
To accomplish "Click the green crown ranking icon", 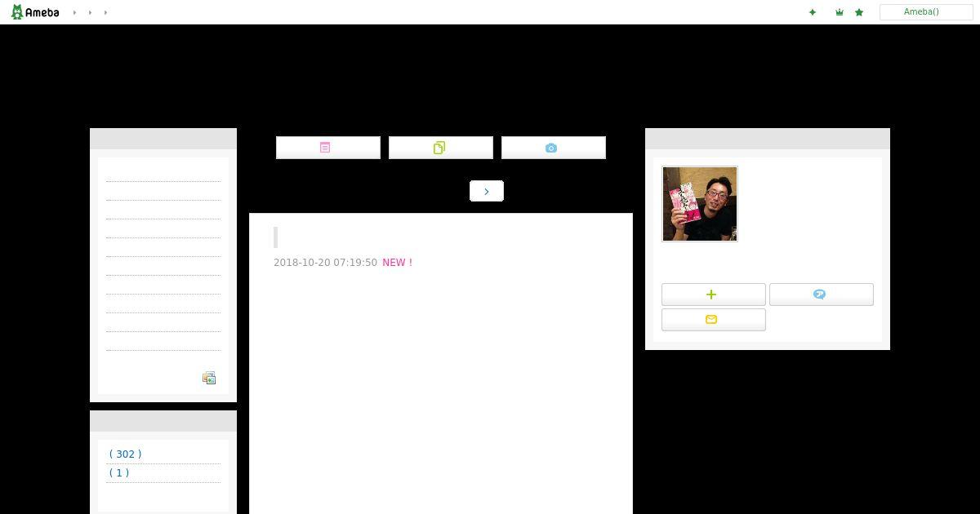I will (840, 12).
